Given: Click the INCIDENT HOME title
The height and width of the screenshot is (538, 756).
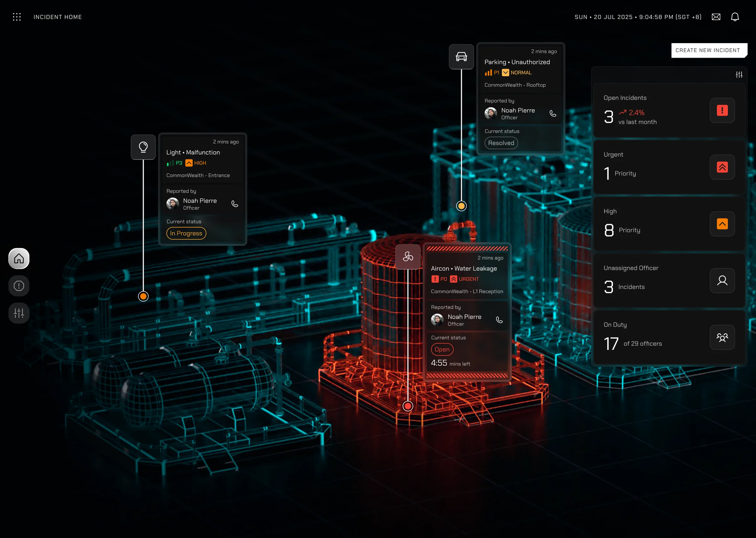Looking at the screenshot, I should point(58,17).
